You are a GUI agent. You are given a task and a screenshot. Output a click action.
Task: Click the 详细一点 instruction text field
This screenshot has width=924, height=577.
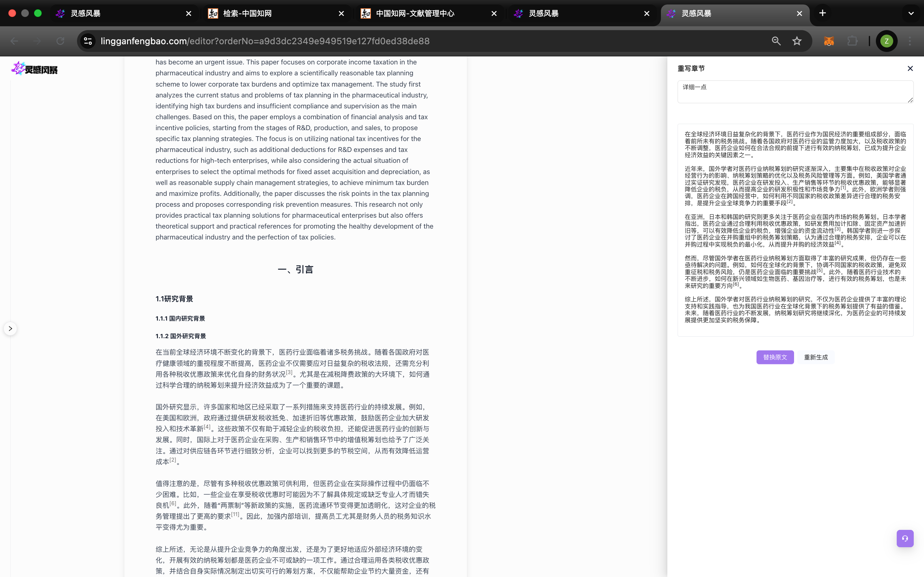tap(795, 92)
